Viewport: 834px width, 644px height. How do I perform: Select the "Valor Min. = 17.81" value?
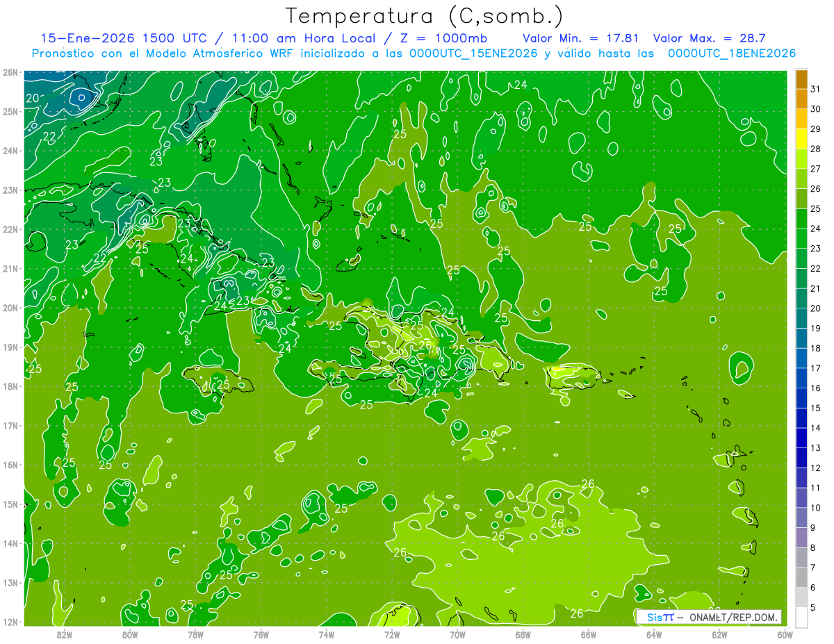(581, 38)
